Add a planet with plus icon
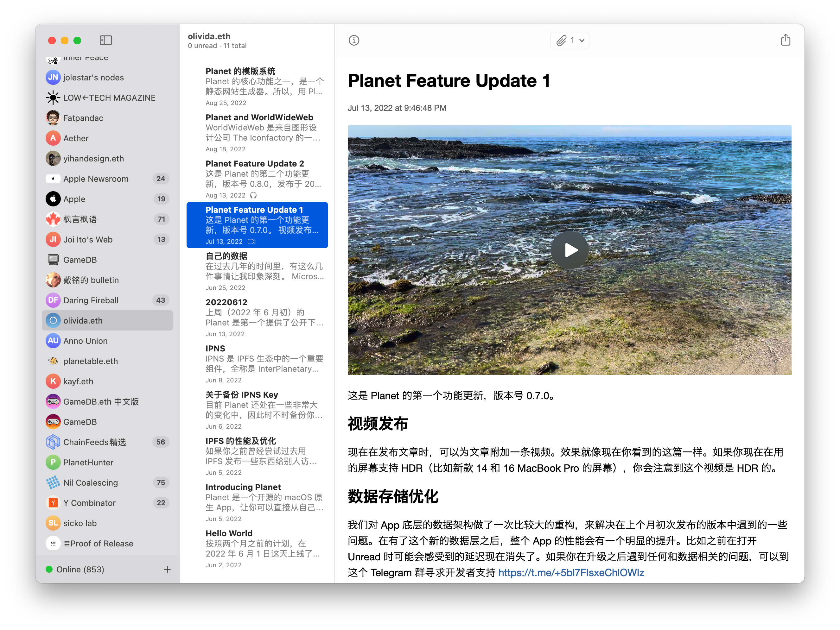The image size is (840, 630). [167, 569]
